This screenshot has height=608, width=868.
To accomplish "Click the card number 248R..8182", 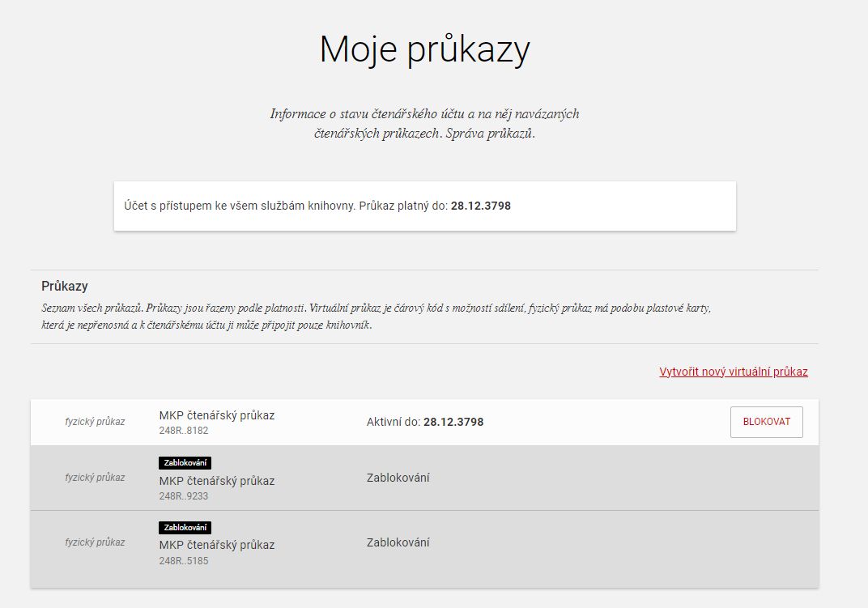I will (184, 431).
